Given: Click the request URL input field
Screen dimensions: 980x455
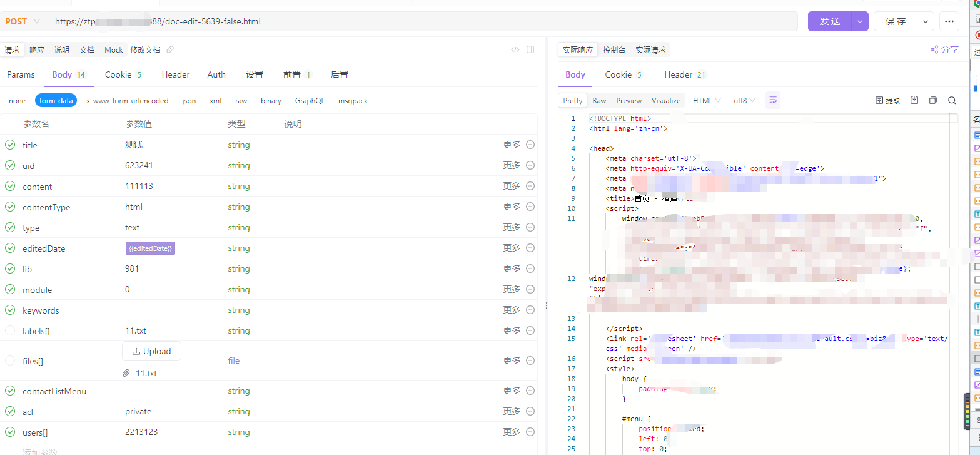Looking at the screenshot, I should click(x=419, y=21).
